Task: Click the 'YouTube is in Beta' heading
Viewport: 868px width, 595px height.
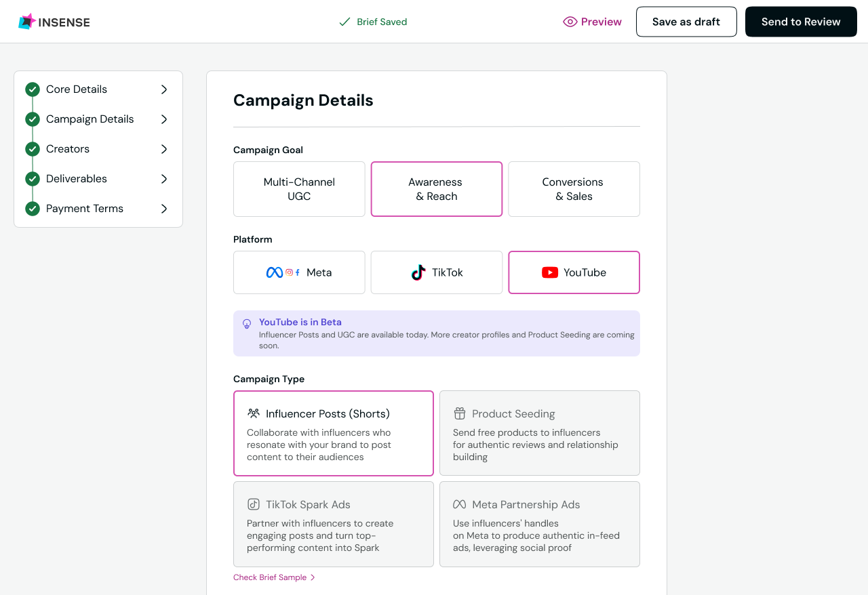Action: pyautogui.click(x=300, y=322)
